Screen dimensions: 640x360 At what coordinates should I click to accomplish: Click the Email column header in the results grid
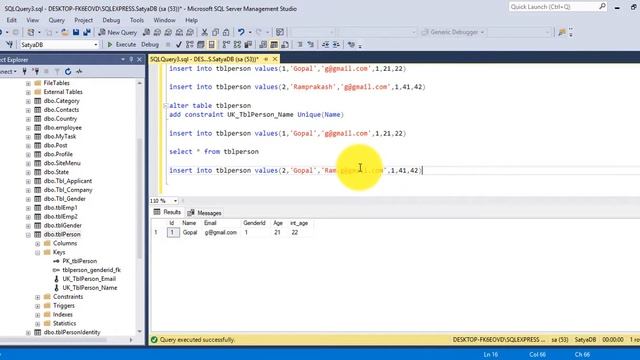click(210, 223)
